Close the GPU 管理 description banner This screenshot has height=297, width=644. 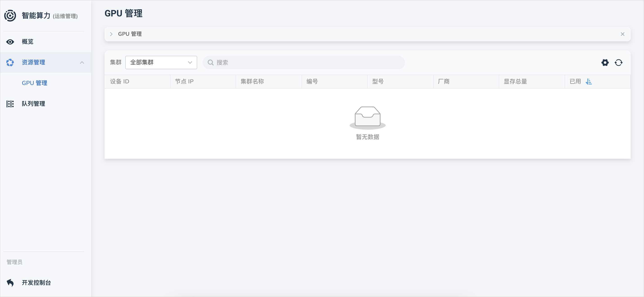[622, 34]
